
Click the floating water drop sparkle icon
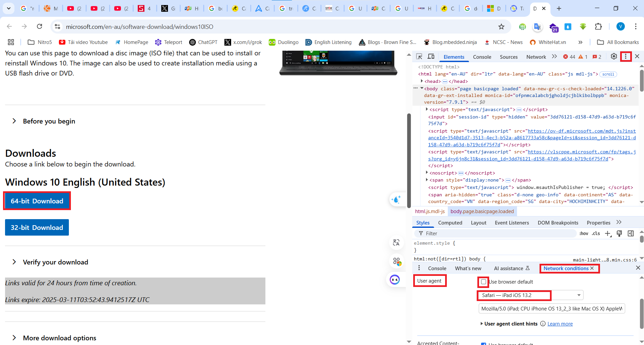pos(396,200)
